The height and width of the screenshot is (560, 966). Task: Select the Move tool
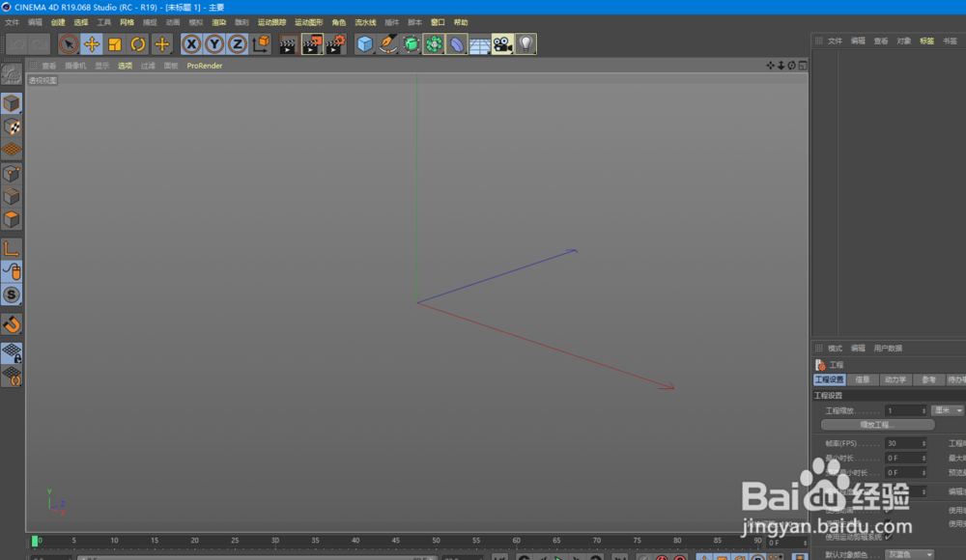90,43
